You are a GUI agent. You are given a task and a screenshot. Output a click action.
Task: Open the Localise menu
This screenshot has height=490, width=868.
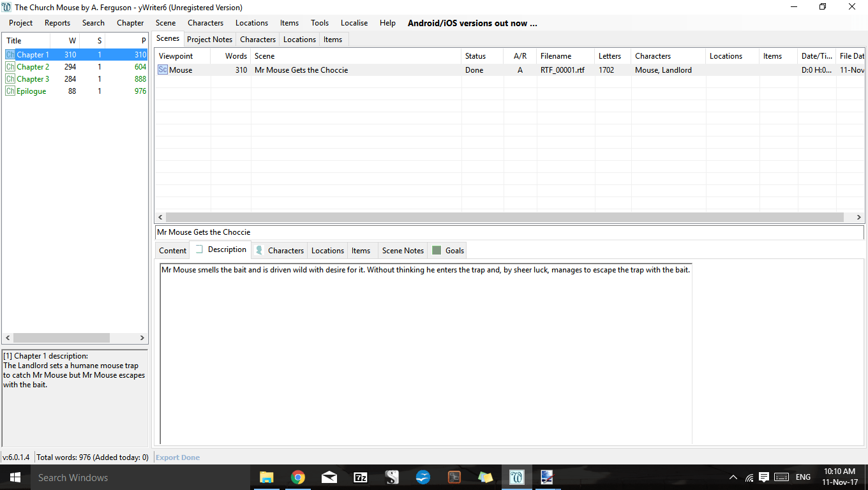click(354, 23)
